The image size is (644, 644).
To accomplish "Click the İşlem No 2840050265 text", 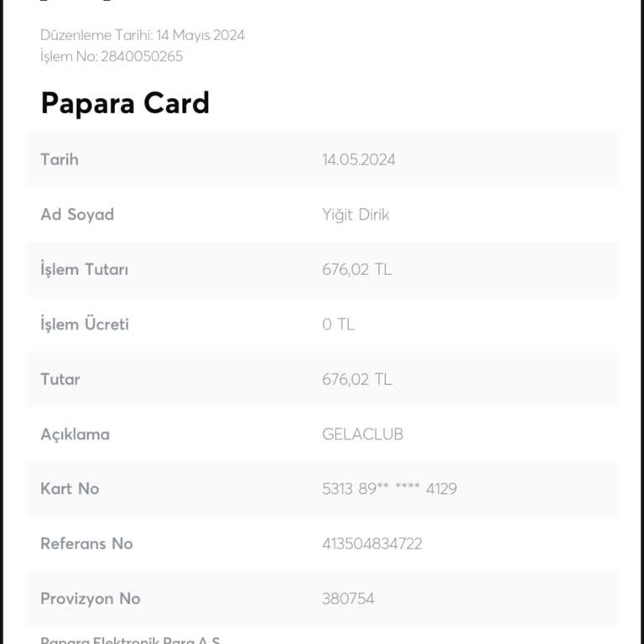I will pyautogui.click(x=112, y=56).
